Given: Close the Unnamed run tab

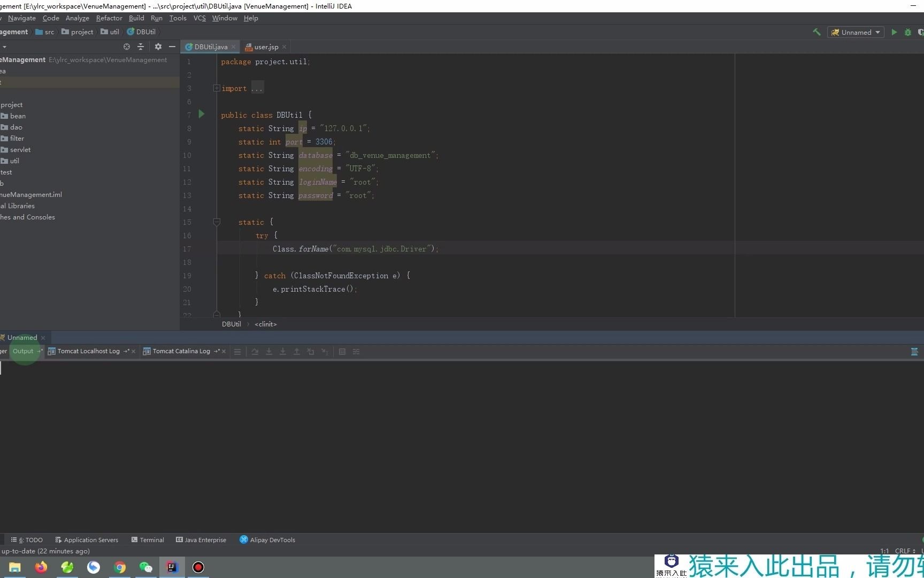Looking at the screenshot, I should click(x=43, y=338).
